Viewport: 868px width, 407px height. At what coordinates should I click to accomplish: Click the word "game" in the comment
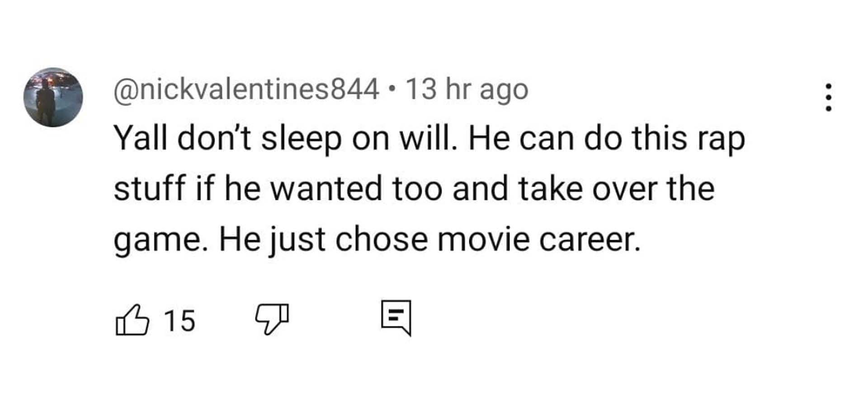156,240
